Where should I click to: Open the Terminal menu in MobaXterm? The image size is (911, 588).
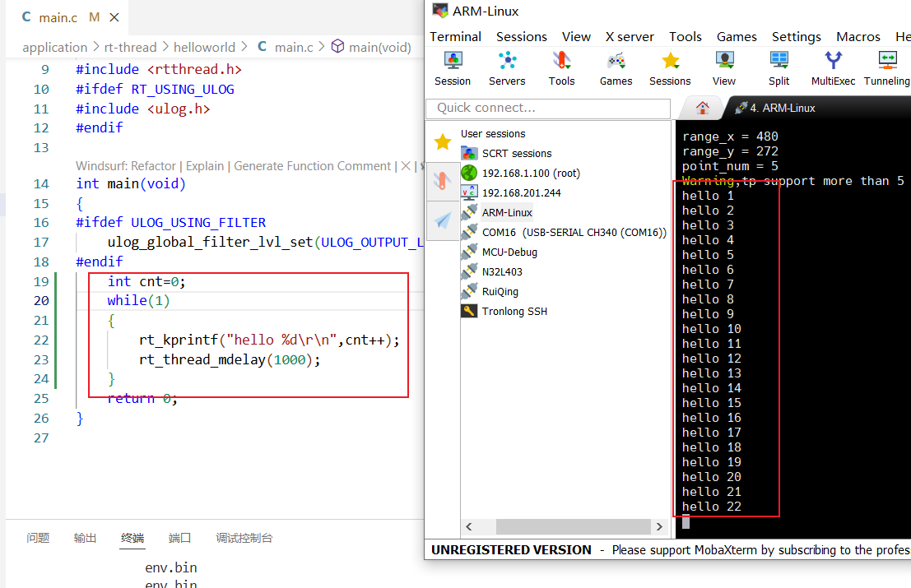(456, 36)
